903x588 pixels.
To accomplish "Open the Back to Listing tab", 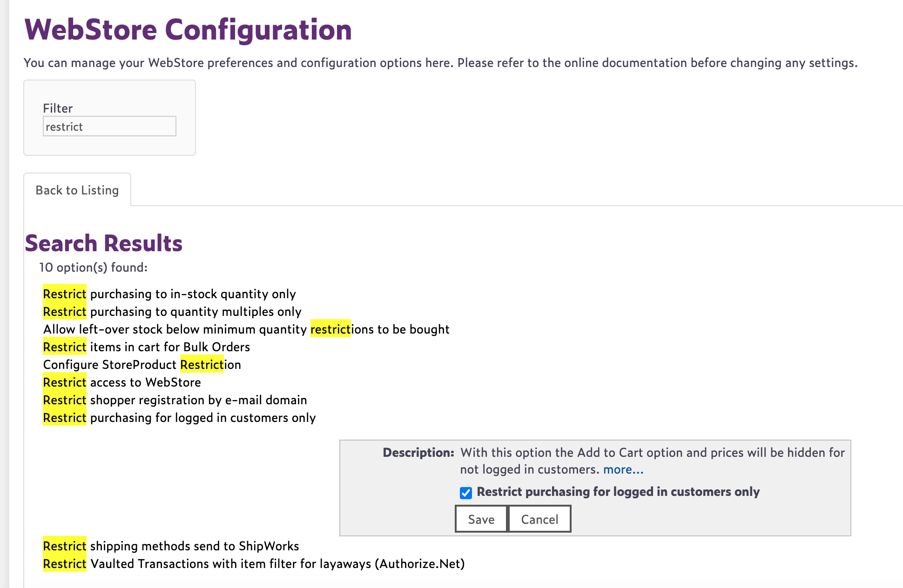I will point(77,190).
